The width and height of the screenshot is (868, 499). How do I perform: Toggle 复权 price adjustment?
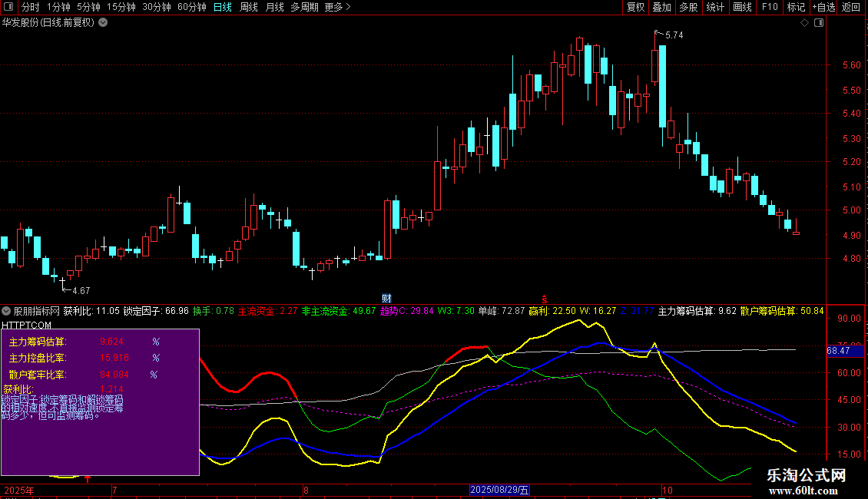tap(636, 7)
